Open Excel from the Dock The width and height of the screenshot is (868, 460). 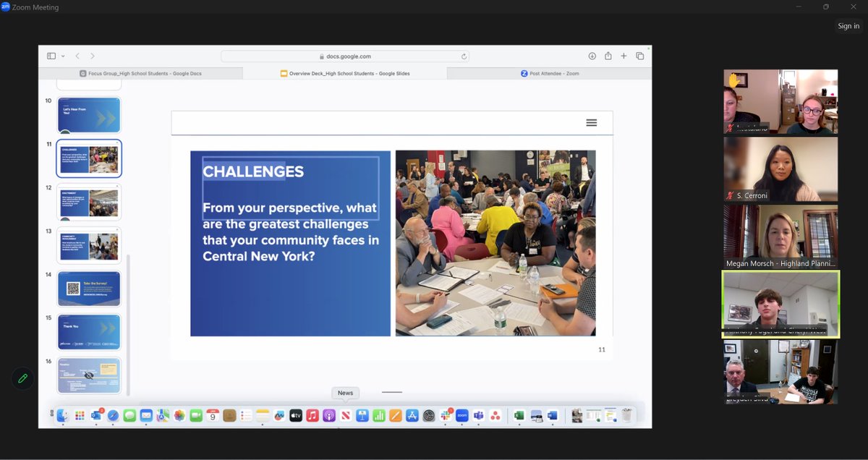coord(519,415)
